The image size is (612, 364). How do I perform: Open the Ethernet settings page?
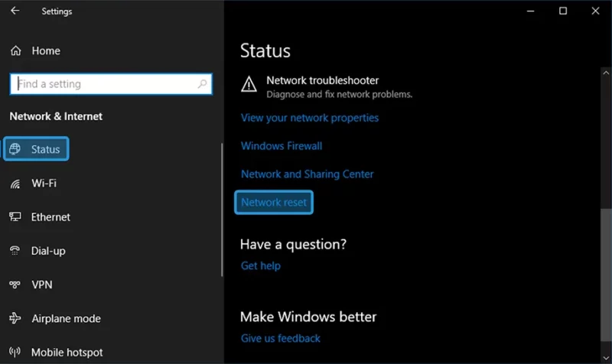50,217
